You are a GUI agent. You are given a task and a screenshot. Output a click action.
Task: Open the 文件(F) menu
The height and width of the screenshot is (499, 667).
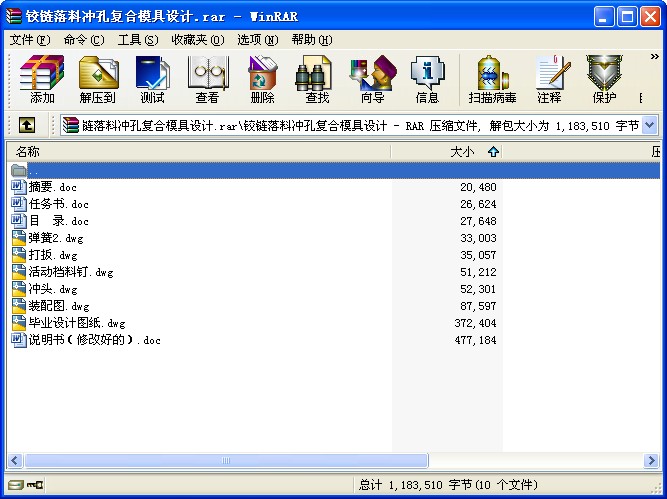pos(30,40)
